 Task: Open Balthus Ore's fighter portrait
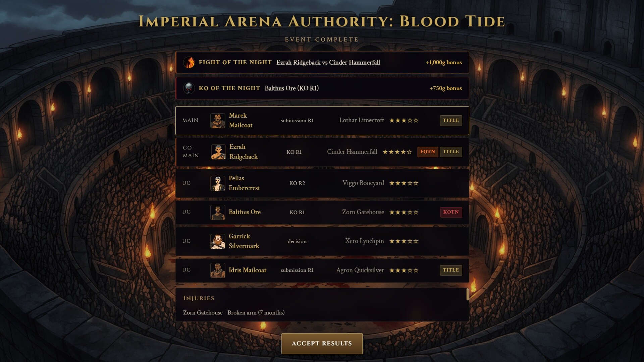pos(218,212)
